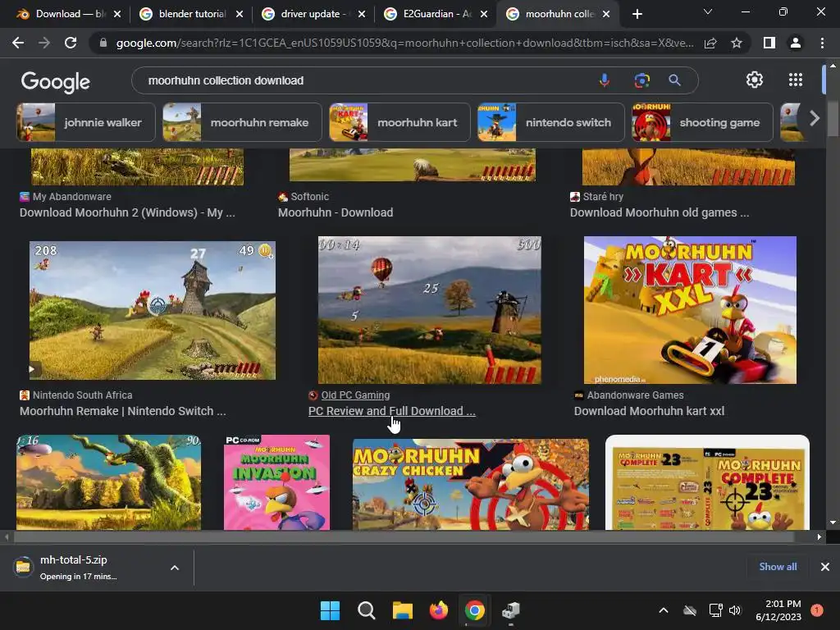Close the blender tutorial tab
The width and height of the screenshot is (840, 630).
[x=240, y=14]
